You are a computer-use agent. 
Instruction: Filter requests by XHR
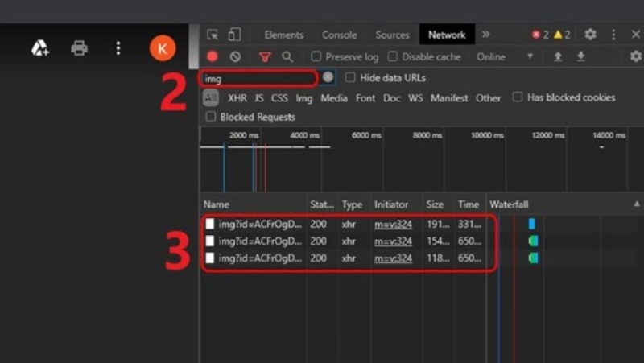coord(237,98)
